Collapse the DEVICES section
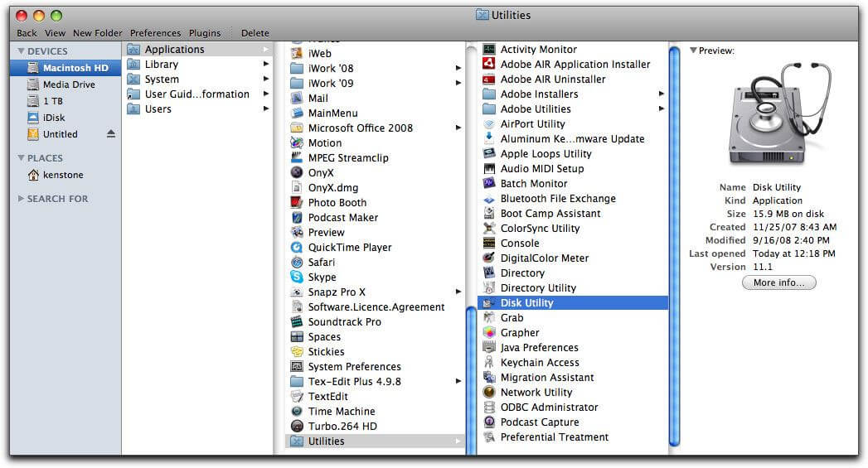 21,51
